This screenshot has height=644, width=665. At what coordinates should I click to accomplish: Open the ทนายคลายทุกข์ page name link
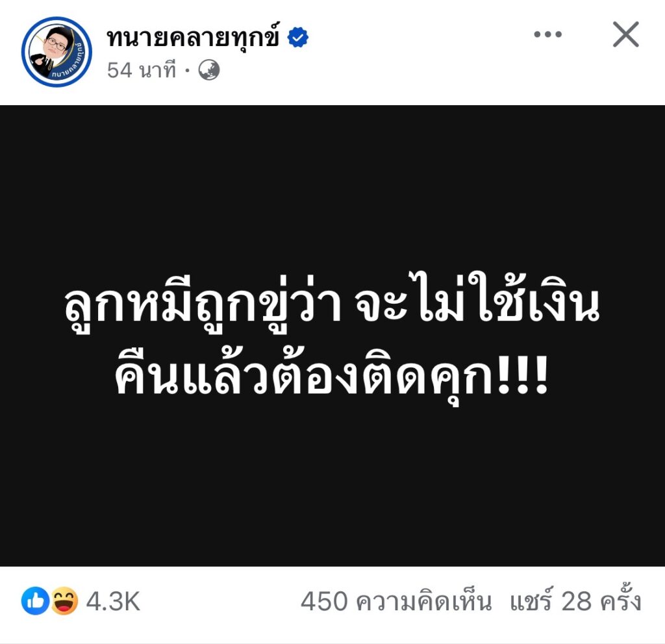[193, 37]
